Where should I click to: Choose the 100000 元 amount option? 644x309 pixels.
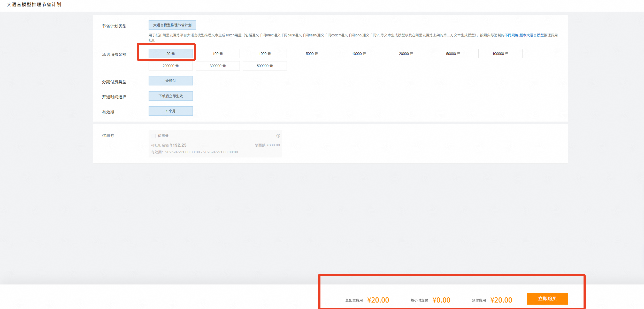click(500, 54)
